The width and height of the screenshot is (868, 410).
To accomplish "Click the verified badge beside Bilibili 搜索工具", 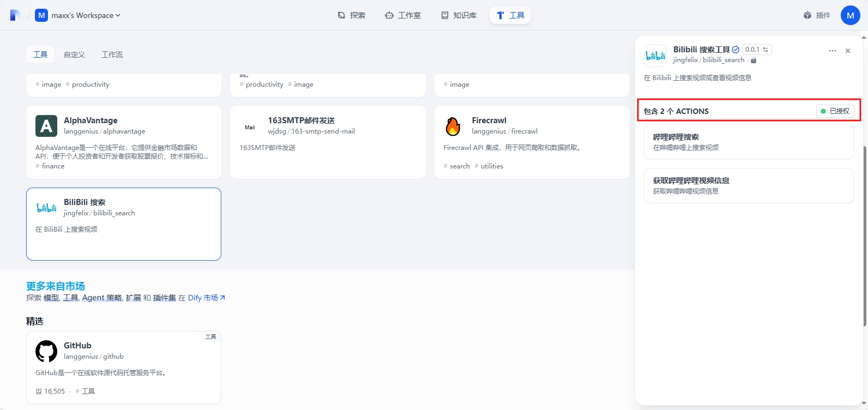I will click(736, 50).
